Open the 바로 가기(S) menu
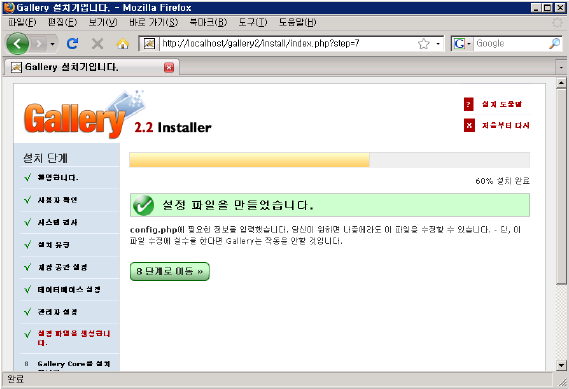Viewport: 569px width, 389px height. 154,22
